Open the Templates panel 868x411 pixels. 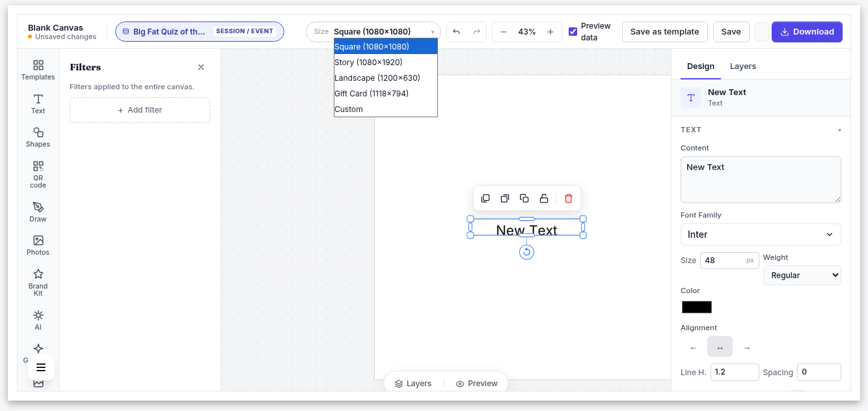click(38, 70)
